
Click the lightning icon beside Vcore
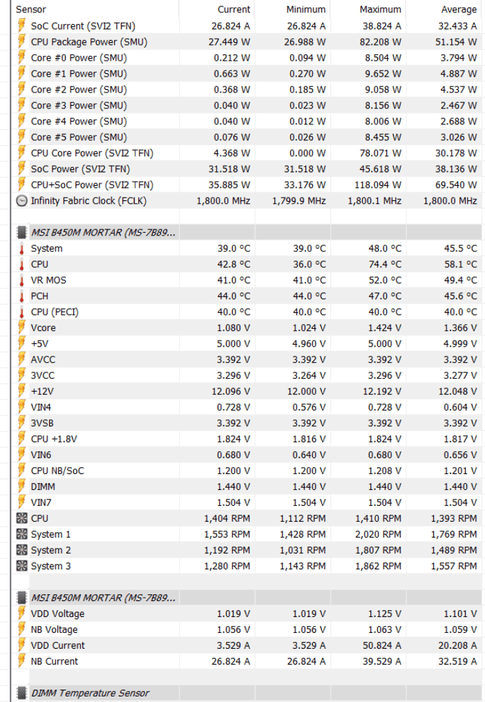tap(21, 328)
